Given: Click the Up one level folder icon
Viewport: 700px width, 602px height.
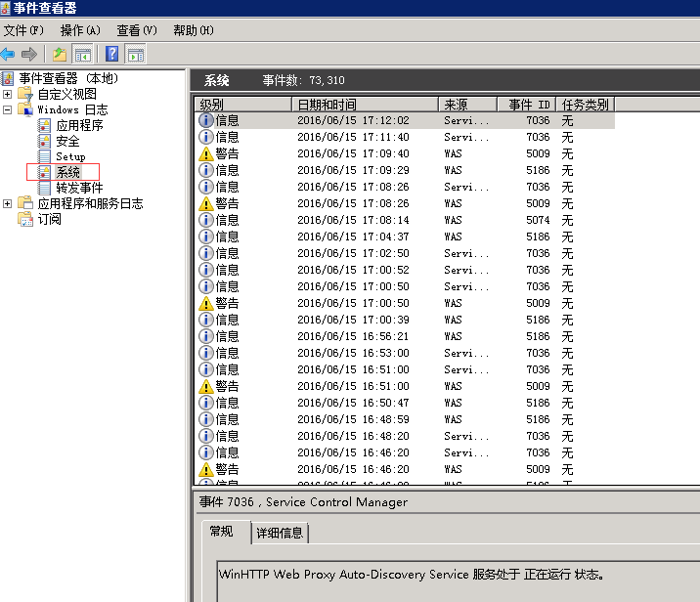Looking at the screenshot, I should pos(60,55).
